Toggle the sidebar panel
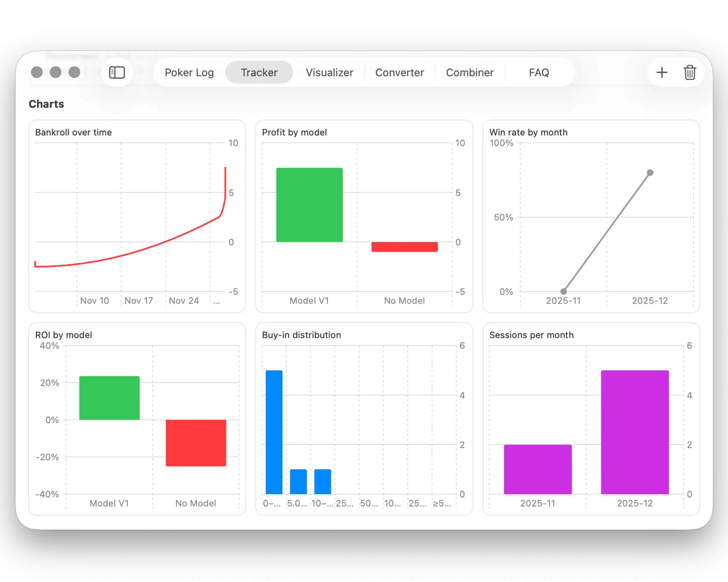Screen dimensions: 728x582 [117, 72]
